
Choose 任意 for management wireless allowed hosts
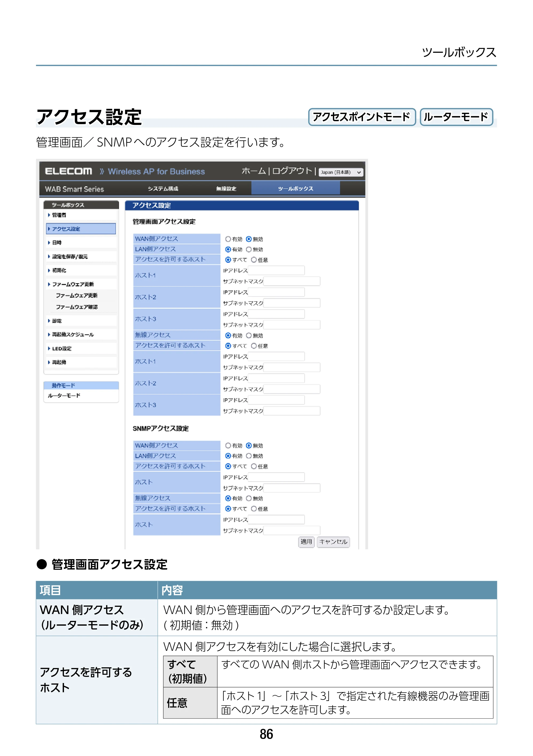point(254,346)
